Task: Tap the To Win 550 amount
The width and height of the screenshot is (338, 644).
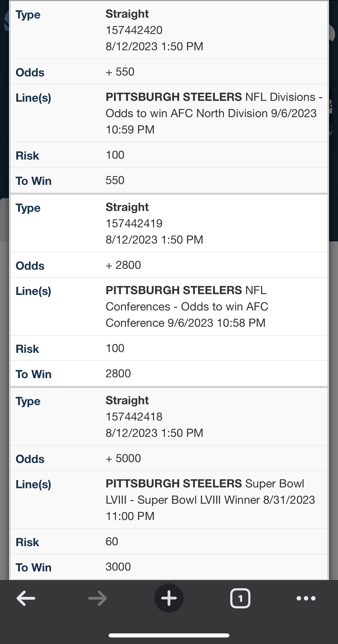Action: (x=115, y=180)
